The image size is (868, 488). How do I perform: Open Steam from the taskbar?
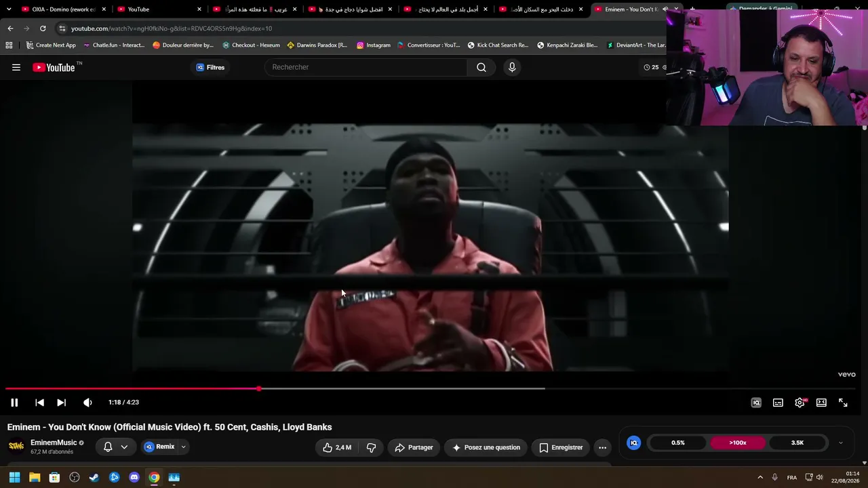[x=94, y=477]
